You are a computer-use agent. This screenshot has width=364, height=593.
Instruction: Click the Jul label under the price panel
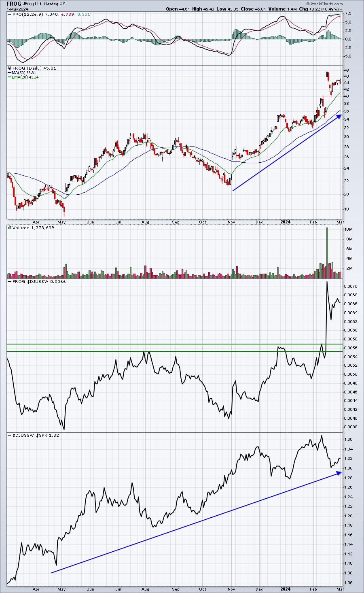(x=119, y=222)
